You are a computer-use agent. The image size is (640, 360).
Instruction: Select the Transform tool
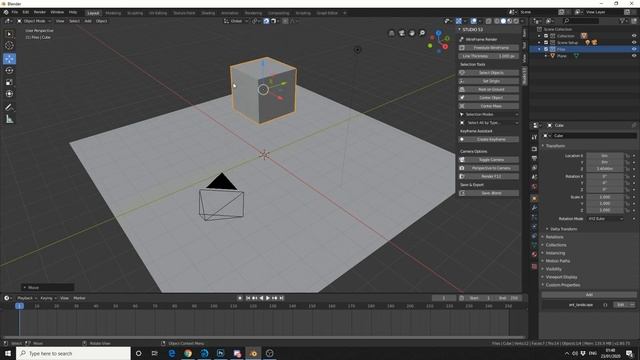(9, 94)
